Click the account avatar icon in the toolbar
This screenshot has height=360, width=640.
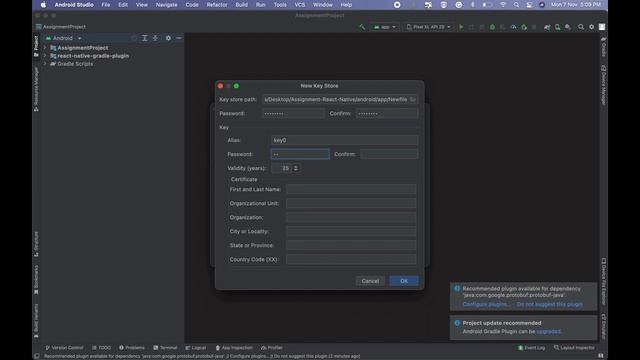coord(602,27)
